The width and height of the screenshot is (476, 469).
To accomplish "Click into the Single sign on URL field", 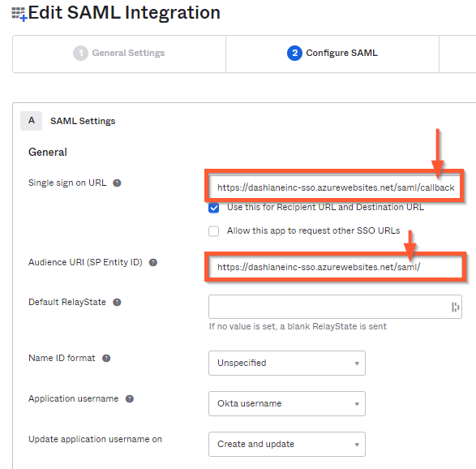I will click(x=335, y=187).
